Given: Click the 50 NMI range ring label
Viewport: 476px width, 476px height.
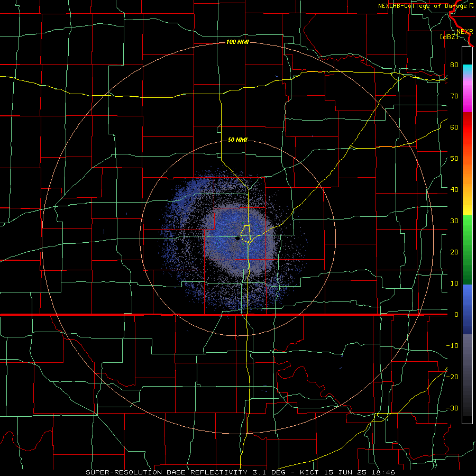Looking at the screenshot, I should [x=237, y=140].
